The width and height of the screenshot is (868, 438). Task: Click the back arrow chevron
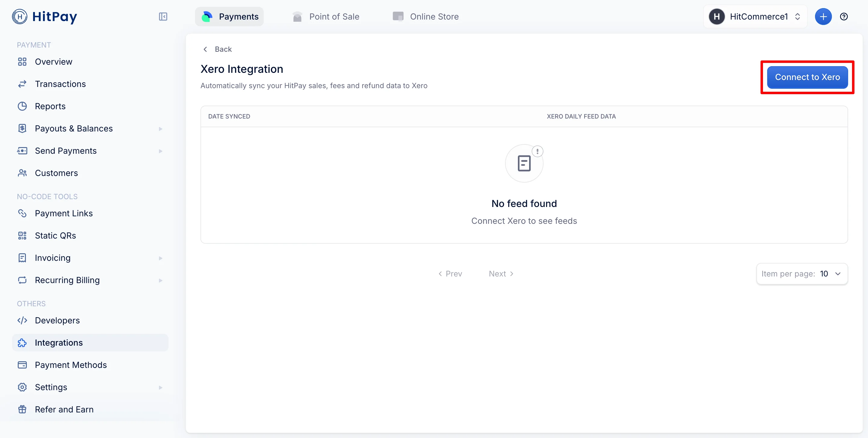tap(205, 49)
